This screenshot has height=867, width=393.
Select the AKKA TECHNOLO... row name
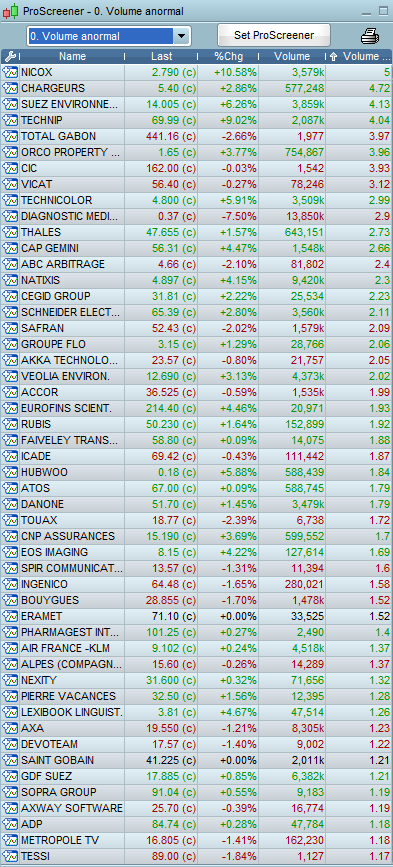tap(70, 361)
